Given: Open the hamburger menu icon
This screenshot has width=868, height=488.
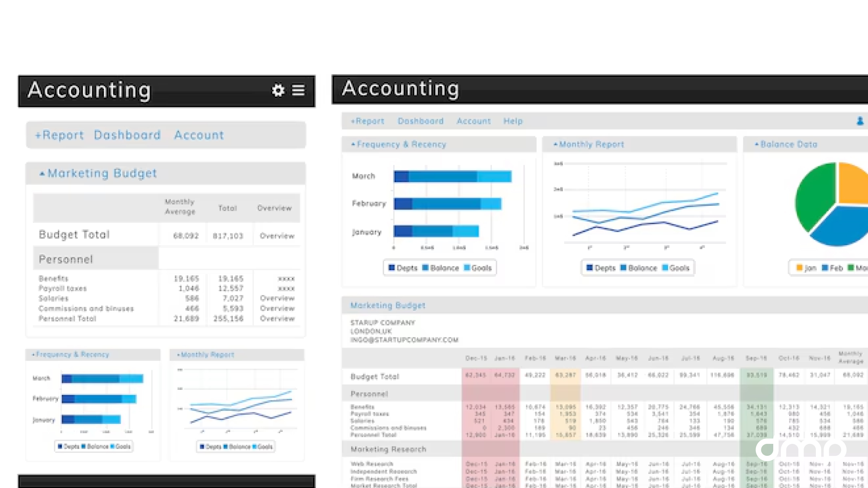Looking at the screenshot, I should point(298,90).
